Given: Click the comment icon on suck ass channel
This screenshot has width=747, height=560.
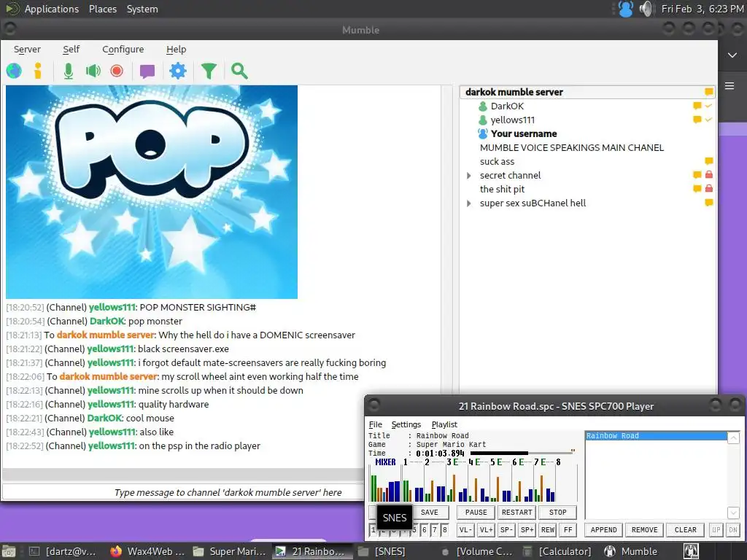Looking at the screenshot, I should (709, 161).
